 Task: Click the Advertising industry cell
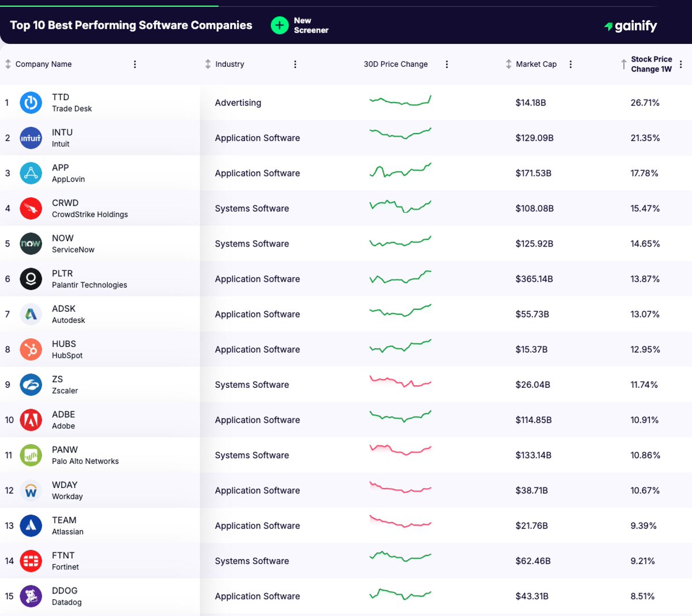(x=238, y=103)
